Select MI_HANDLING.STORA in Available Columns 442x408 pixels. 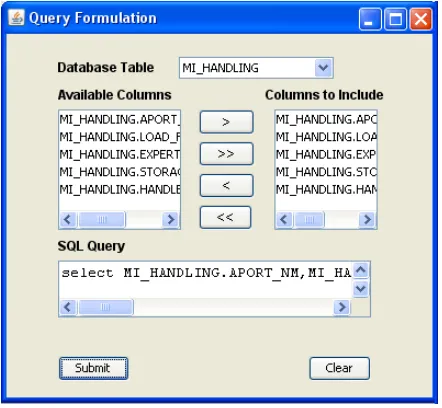[x=120, y=172]
